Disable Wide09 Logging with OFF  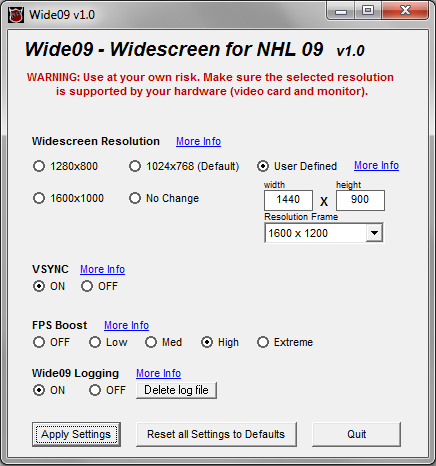tap(107, 390)
